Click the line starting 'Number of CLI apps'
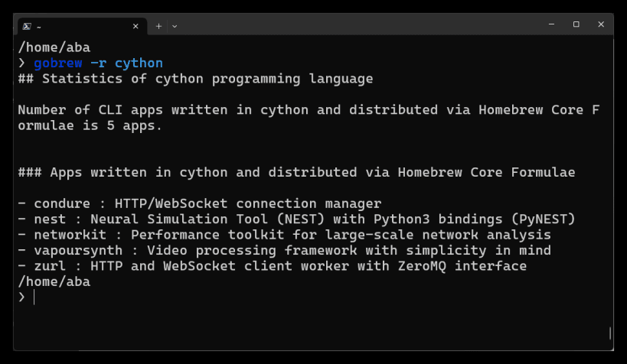Viewport: 627px width, 364px height. (x=309, y=110)
